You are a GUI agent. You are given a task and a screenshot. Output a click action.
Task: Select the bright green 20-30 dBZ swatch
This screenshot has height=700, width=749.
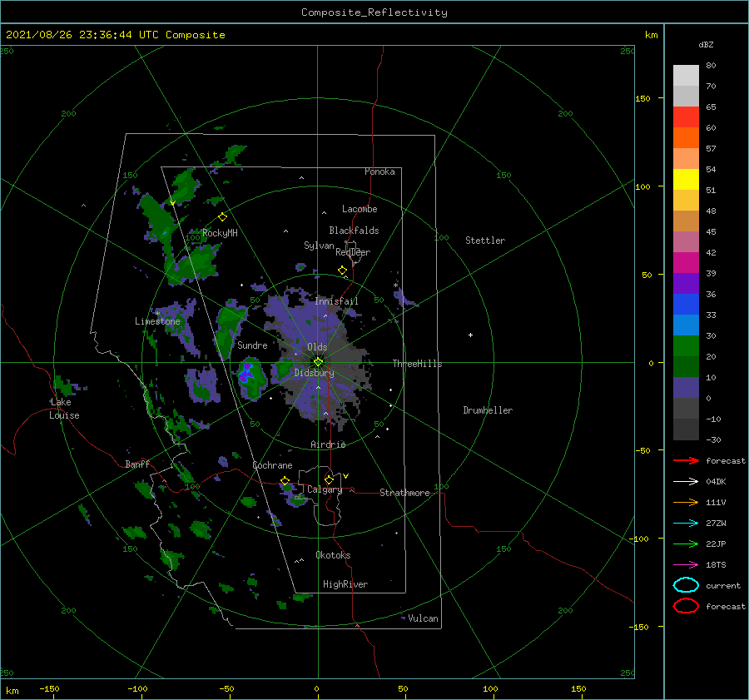point(686,346)
